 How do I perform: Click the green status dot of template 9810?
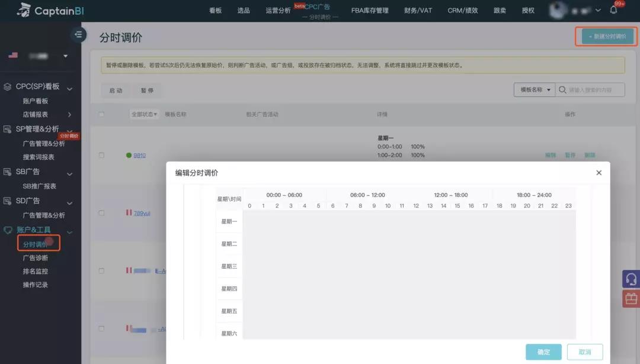pos(129,155)
